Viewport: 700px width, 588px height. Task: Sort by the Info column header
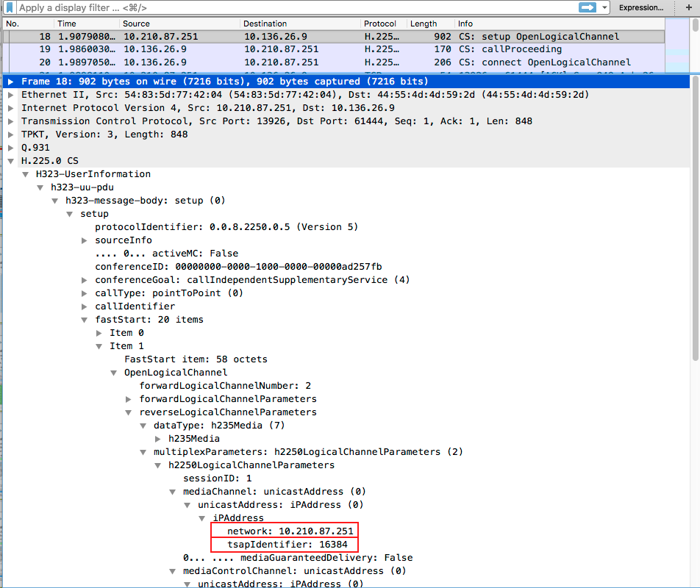[x=560, y=24]
